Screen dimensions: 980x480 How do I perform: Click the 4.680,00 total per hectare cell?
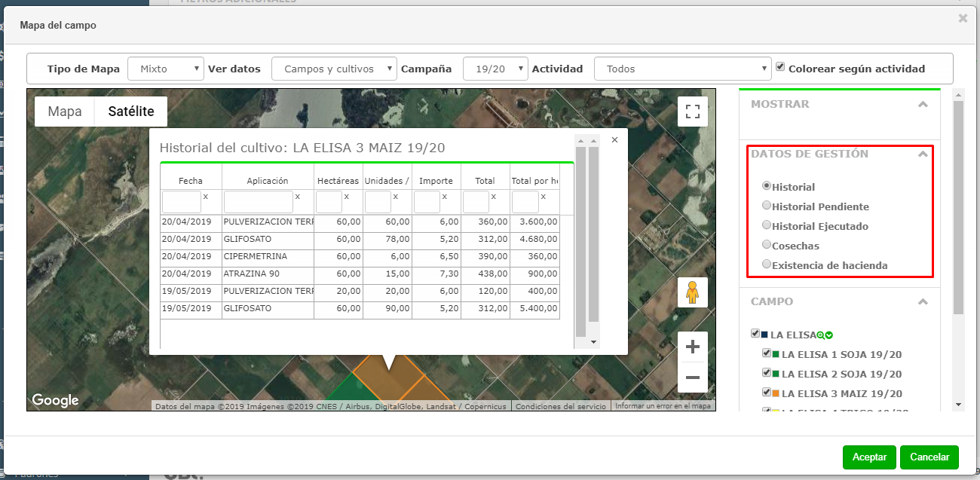pyautogui.click(x=535, y=240)
